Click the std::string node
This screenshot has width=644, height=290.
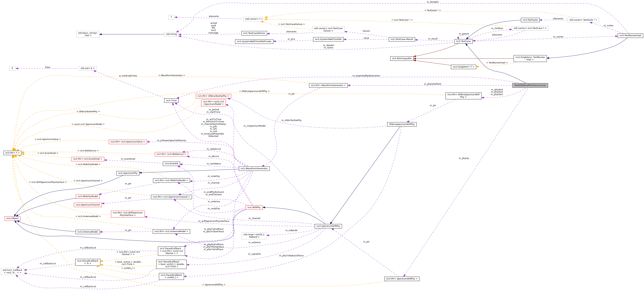tap(171, 34)
